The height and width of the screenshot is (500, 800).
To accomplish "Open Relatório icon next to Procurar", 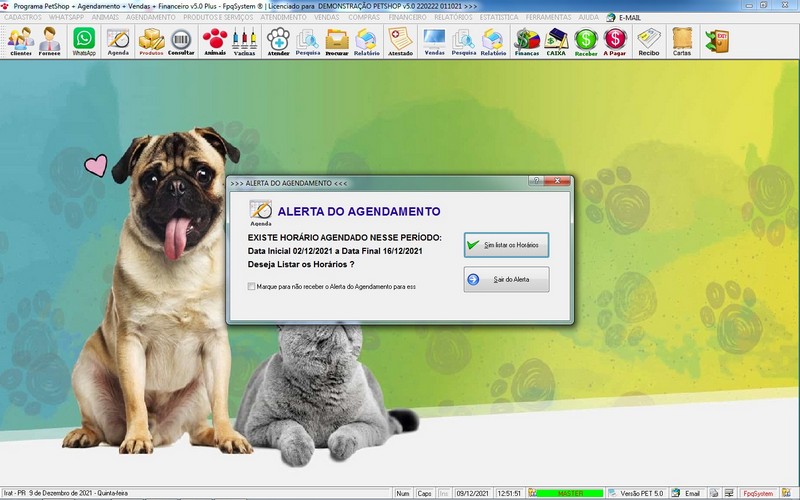I will pyautogui.click(x=366, y=41).
